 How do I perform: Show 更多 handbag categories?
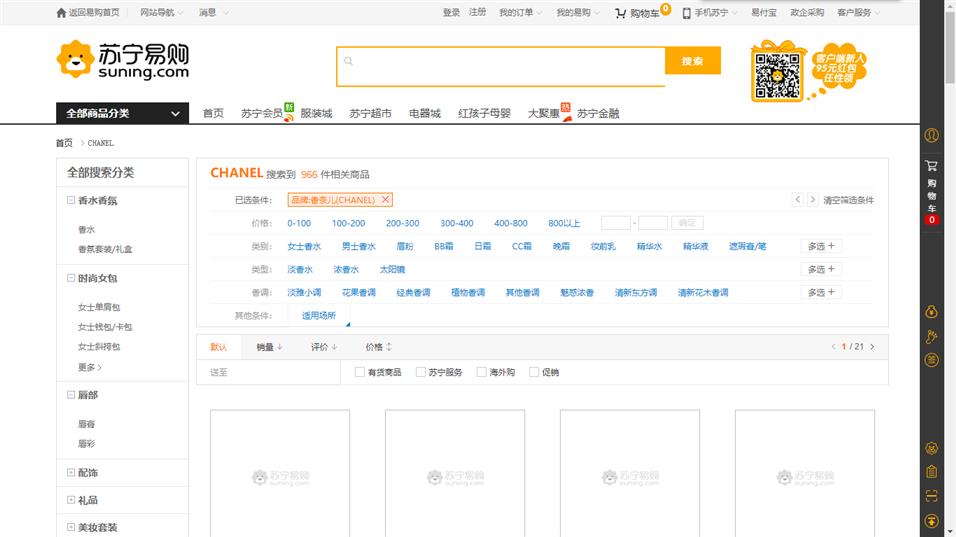[90, 368]
